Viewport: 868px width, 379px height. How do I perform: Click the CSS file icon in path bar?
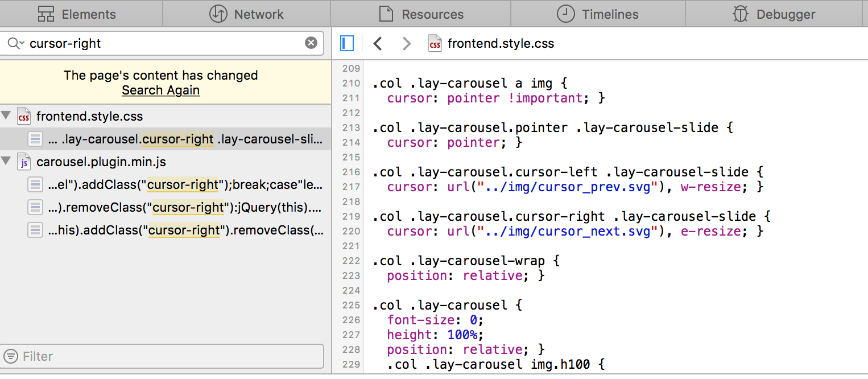pos(435,43)
